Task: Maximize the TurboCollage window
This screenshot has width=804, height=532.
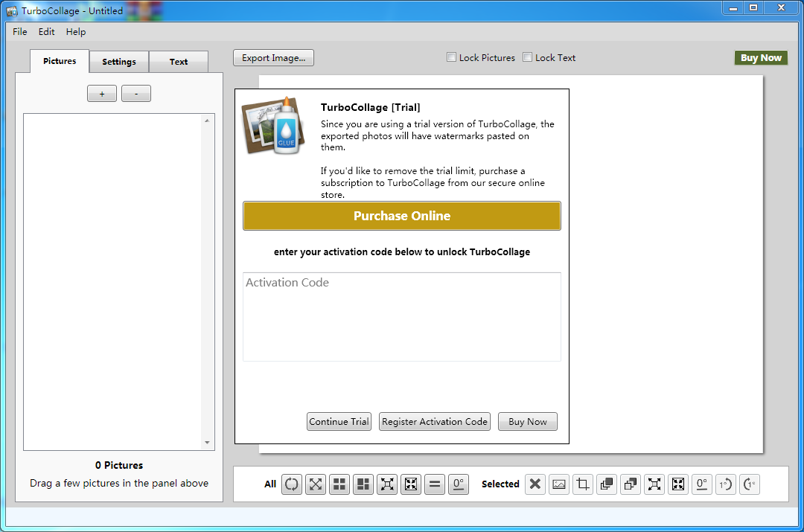Action: pos(753,7)
